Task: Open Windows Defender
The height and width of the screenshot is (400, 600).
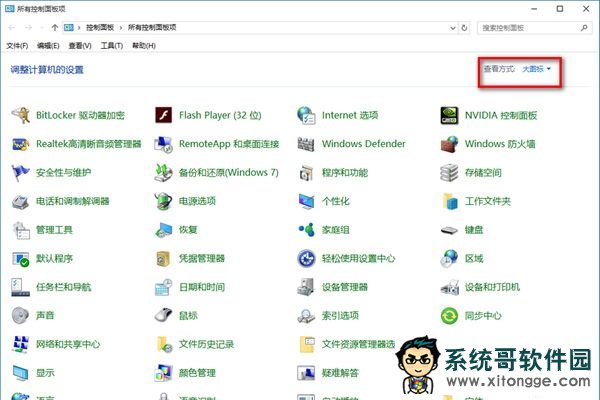Action: pos(363,144)
